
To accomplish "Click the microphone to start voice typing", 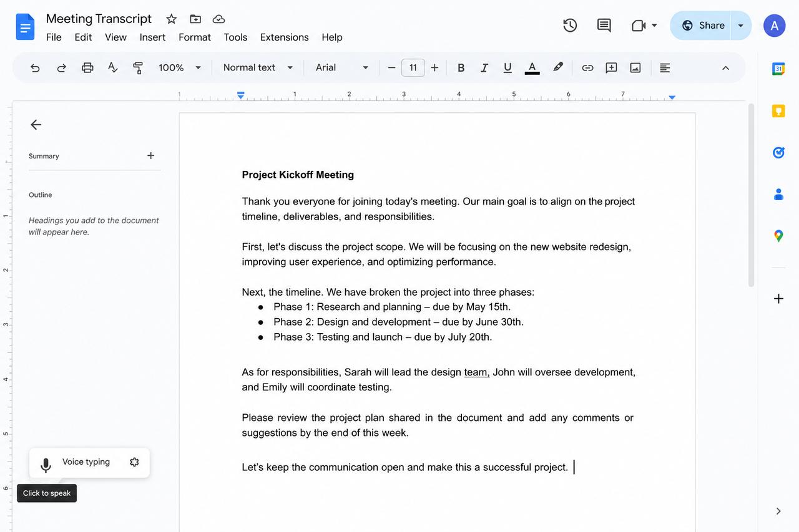I will click(x=46, y=465).
